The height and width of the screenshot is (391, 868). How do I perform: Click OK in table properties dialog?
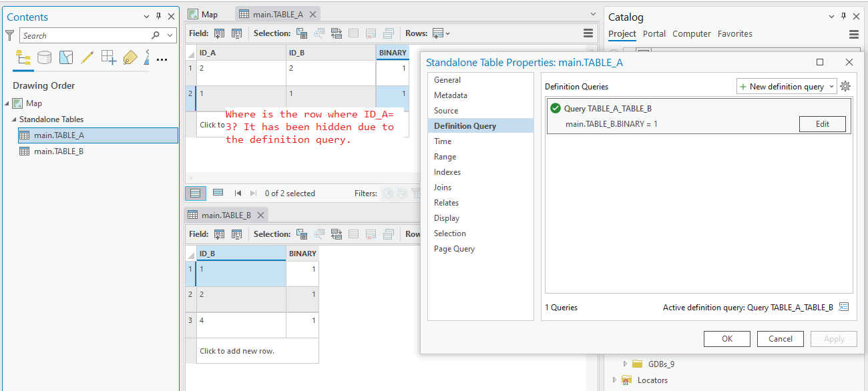(x=727, y=339)
